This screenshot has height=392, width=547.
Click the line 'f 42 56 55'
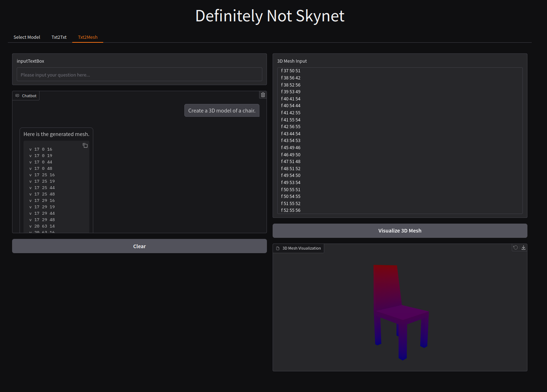click(291, 126)
